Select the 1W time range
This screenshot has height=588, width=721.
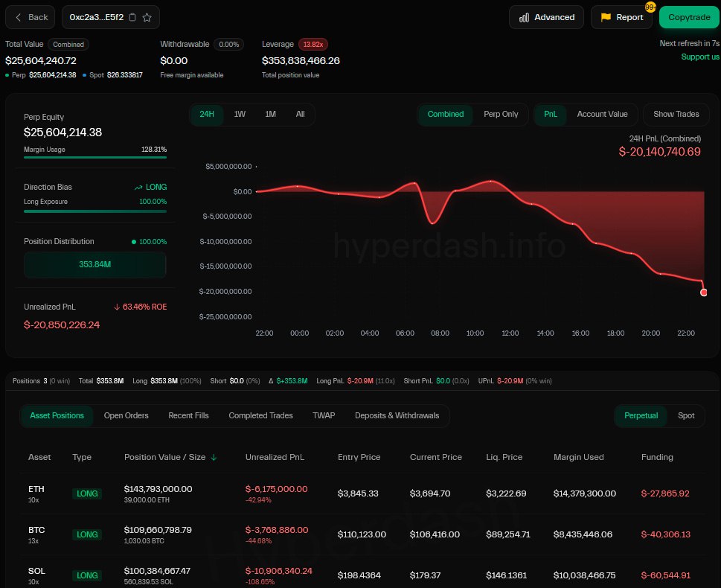pyautogui.click(x=240, y=114)
